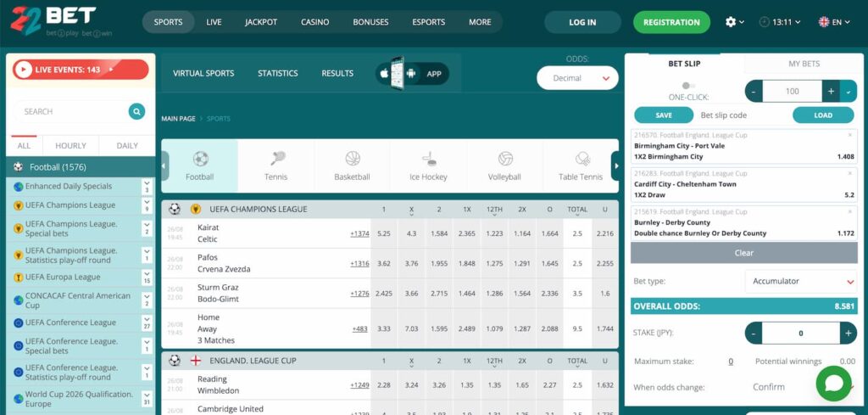Click the one-click plus button
This screenshot has height=415, width=868.
[x=831, y=92]
